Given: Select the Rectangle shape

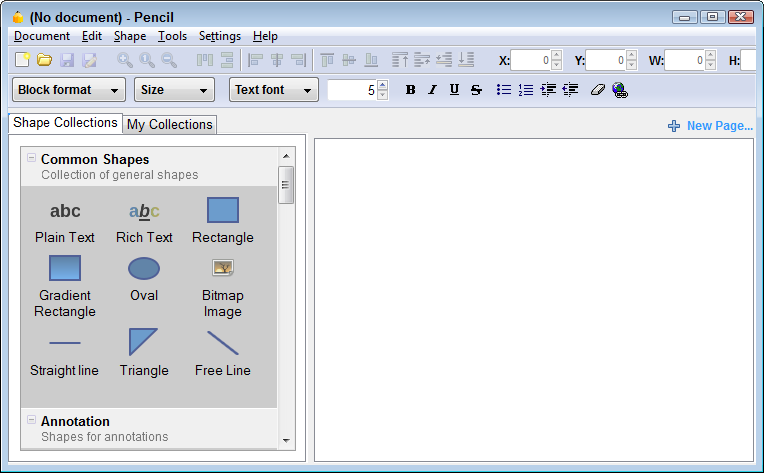Looking at the screenshot, I should point(222,211).
